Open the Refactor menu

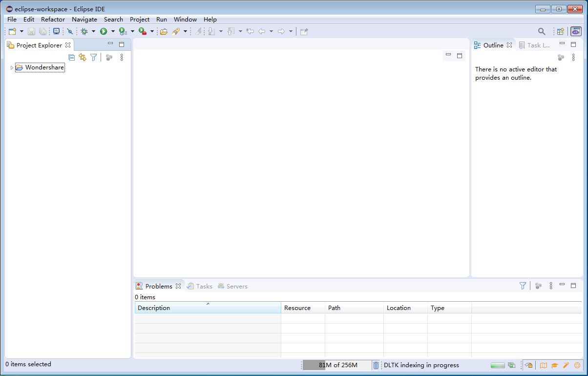point(53,20)
